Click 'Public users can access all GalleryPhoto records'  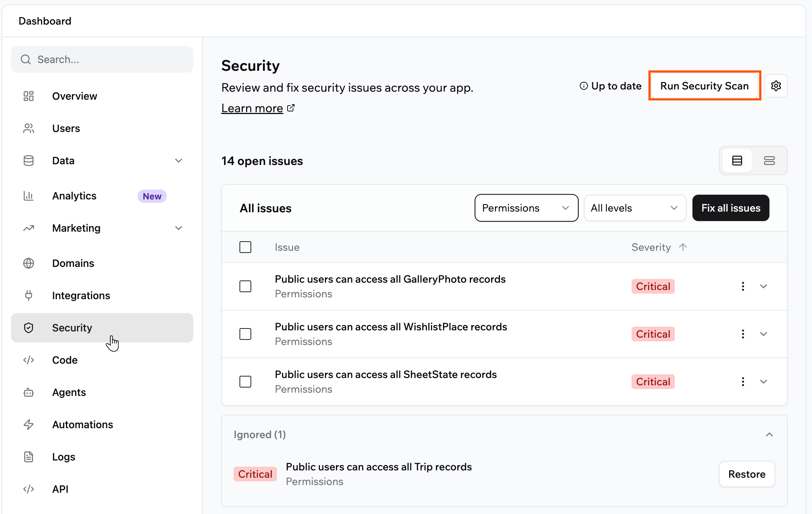(x=390, y=279)
